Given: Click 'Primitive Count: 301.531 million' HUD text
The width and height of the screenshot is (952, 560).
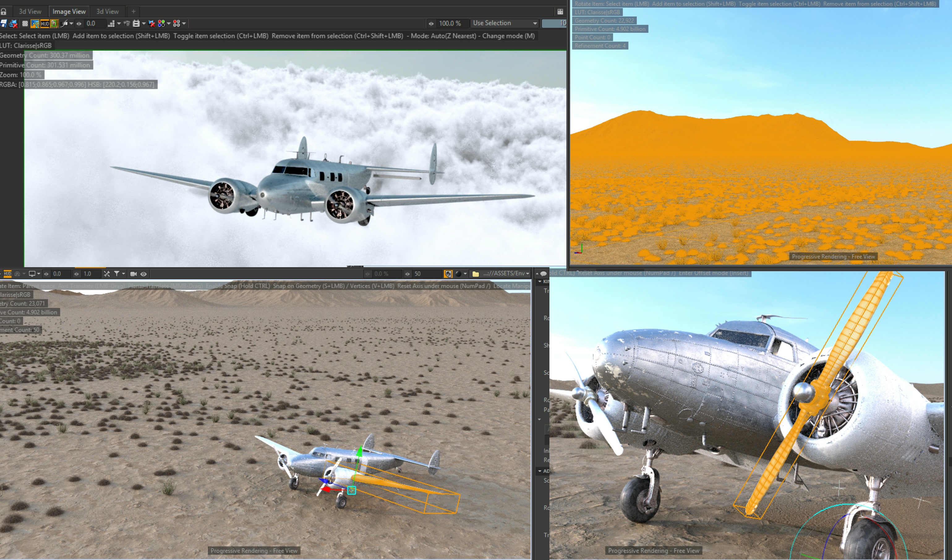Looking at the screenshot, I should pyautogui.click(x=45, y=65).
